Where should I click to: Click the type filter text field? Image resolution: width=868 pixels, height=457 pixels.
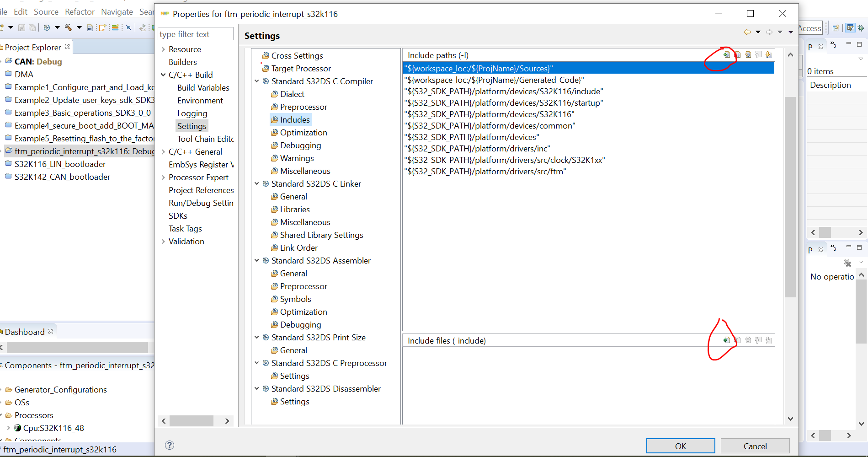click(x=195, y=33)
